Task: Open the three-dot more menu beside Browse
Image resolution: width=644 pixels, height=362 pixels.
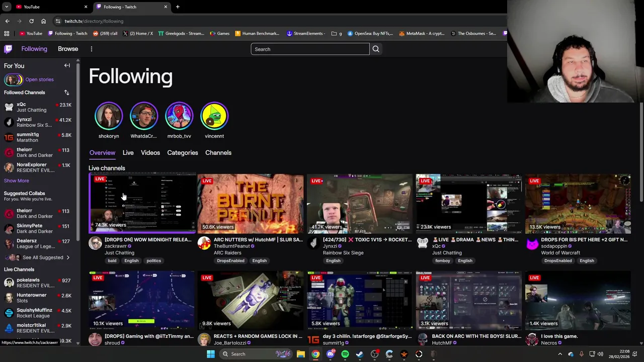Action: click(92, 49)
